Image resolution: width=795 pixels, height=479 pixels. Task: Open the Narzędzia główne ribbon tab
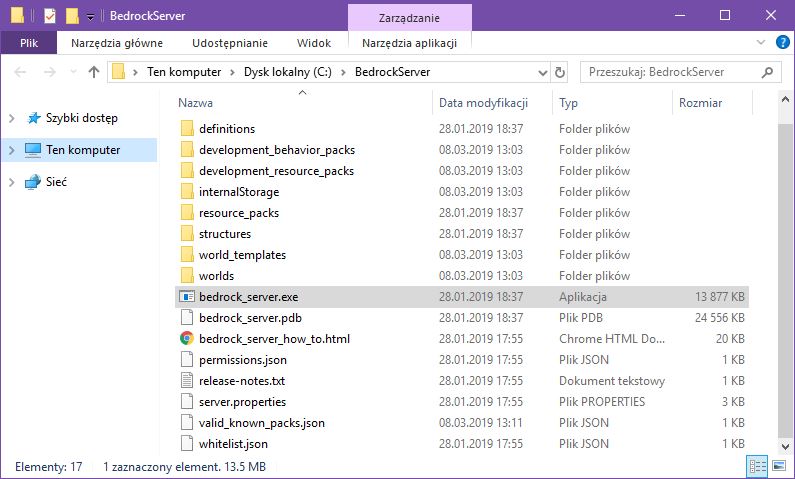tap(117, 43)
